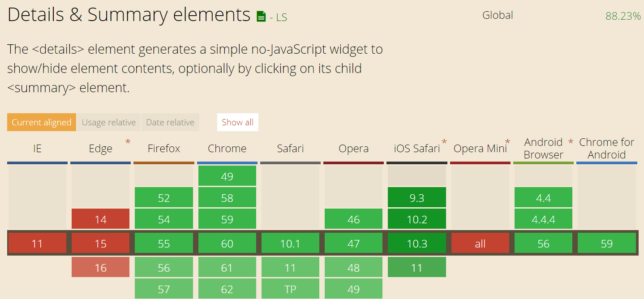Image resolution: width=644 pixels, height=299 pixels.
Task: Click the IE 11 unsupported cell
Action: [37, 243]
